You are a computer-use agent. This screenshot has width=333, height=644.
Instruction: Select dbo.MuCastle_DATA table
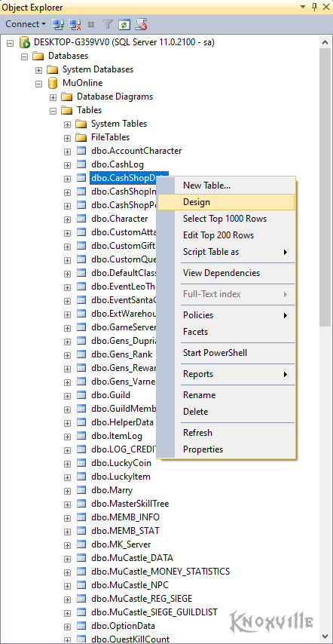coord(132,558)
